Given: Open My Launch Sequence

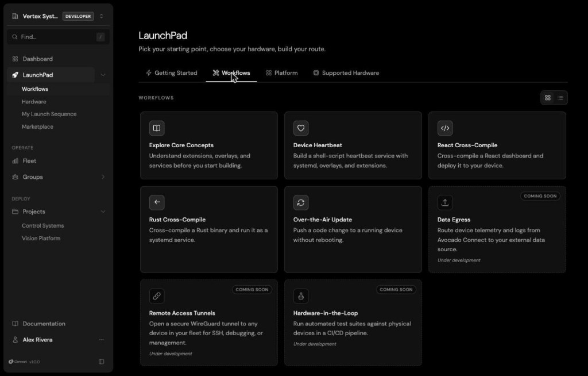Looking at the screenshot, I should [49, 114].
